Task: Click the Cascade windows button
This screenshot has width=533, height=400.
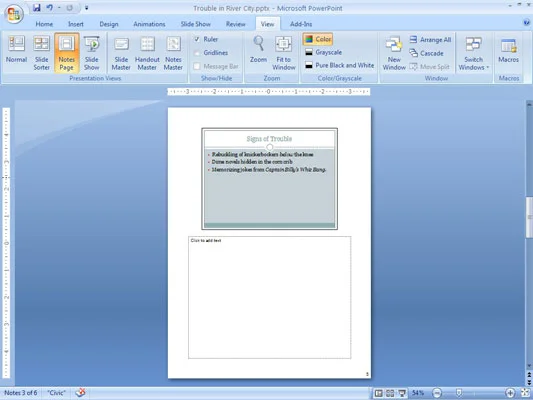Action: (x=426, y=53)
